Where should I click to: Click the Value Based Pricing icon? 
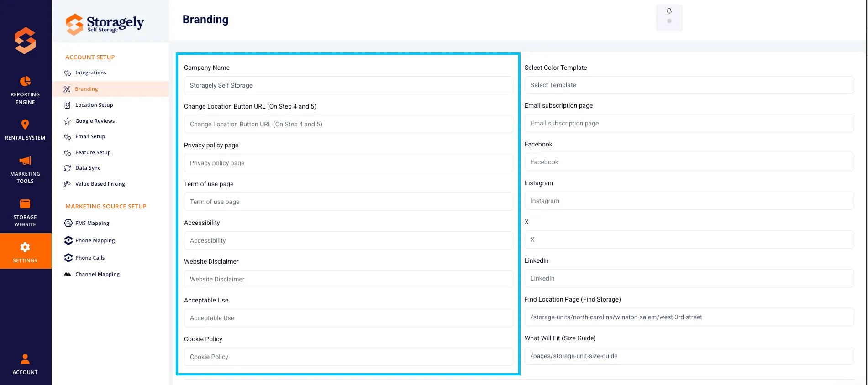point(68,184)
